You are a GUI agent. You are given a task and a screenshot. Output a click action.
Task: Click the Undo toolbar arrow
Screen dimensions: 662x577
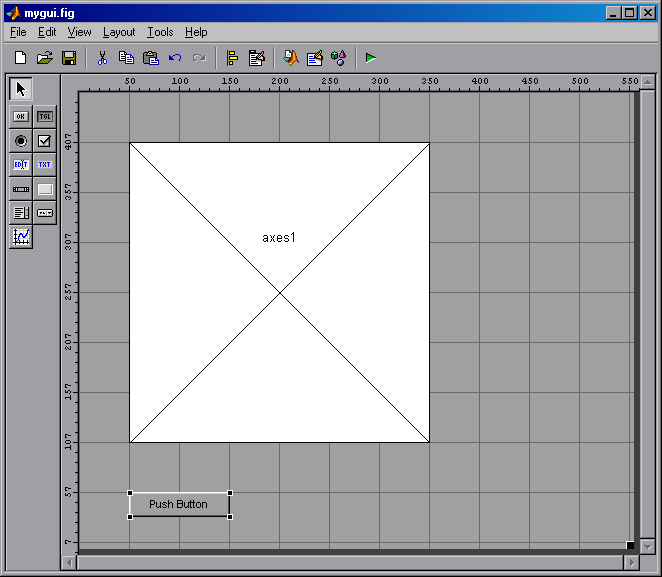[175, 58]
